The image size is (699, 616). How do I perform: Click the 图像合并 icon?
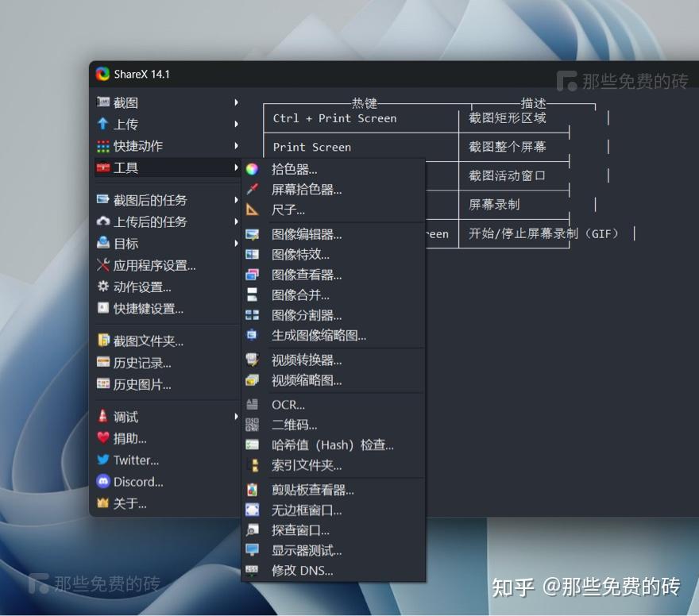[252, 295]
